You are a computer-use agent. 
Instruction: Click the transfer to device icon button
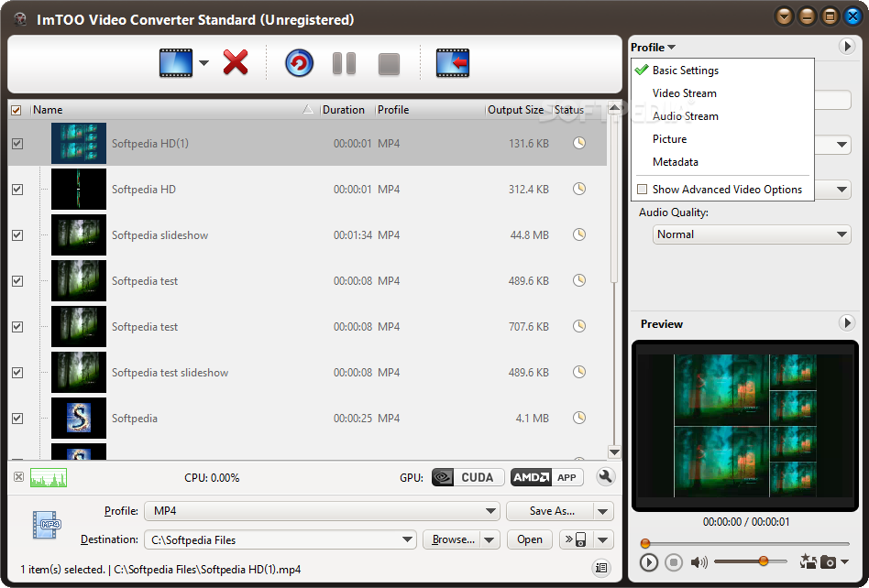(577, 539)
